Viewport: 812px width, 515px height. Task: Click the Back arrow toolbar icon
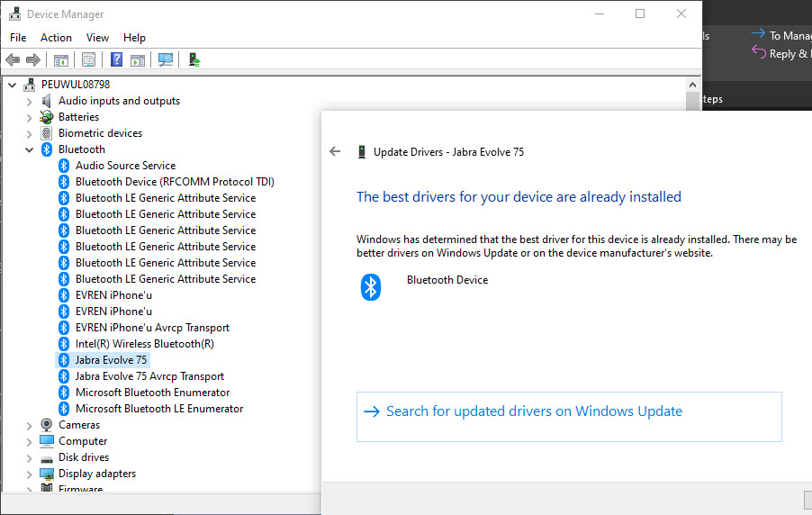click(x=13, y=60)
